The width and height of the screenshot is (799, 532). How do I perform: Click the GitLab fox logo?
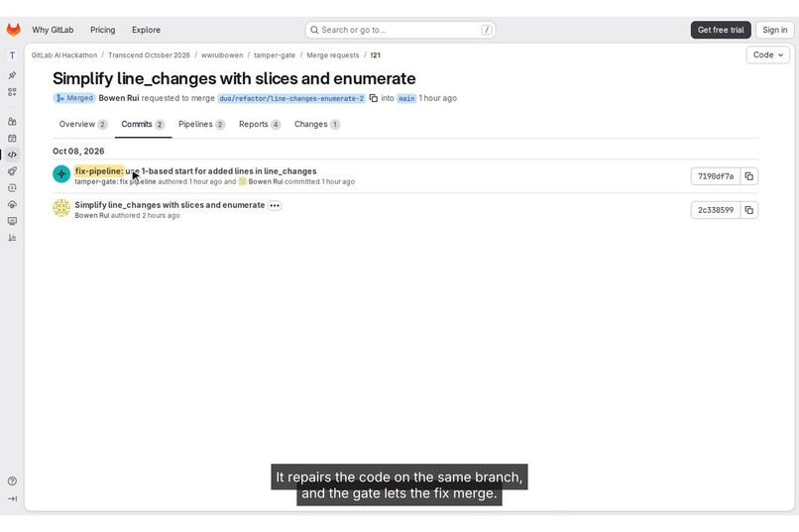pos(14,30)
